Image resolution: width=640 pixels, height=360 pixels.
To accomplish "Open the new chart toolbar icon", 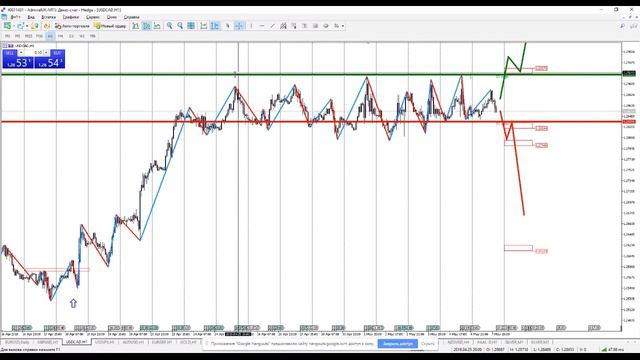I will point(7,26).
